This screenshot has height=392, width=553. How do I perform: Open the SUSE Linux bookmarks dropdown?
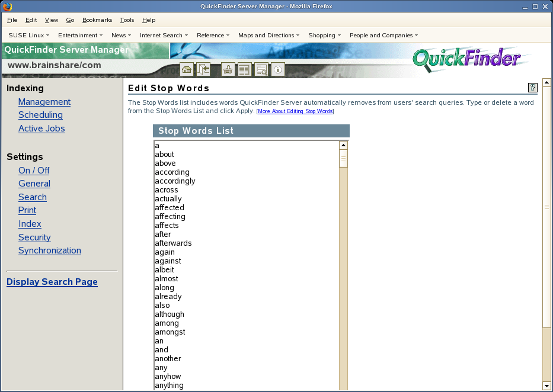tap(29, 35)
